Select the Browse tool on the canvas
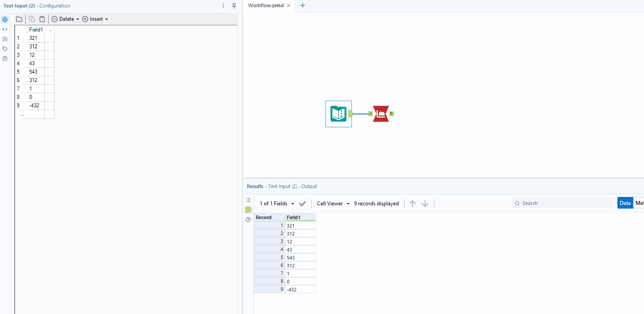The height and width of the screenshot is (314, 644). point(381,114)
